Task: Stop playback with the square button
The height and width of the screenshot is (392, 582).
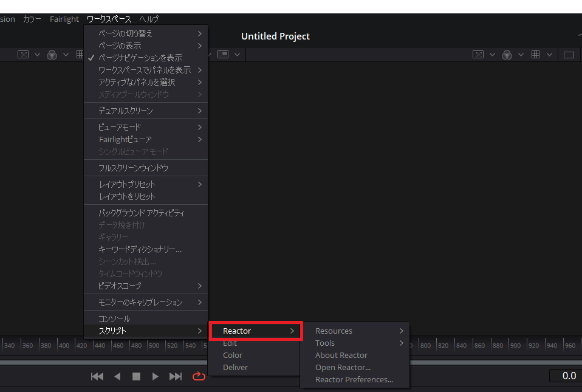Action: pos(136,376)
